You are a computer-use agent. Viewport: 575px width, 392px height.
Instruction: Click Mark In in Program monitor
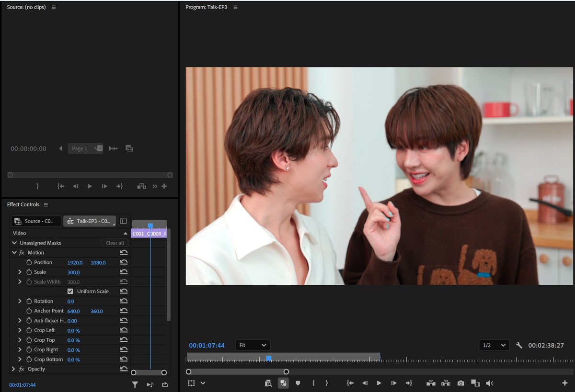[x=313, y=383]
